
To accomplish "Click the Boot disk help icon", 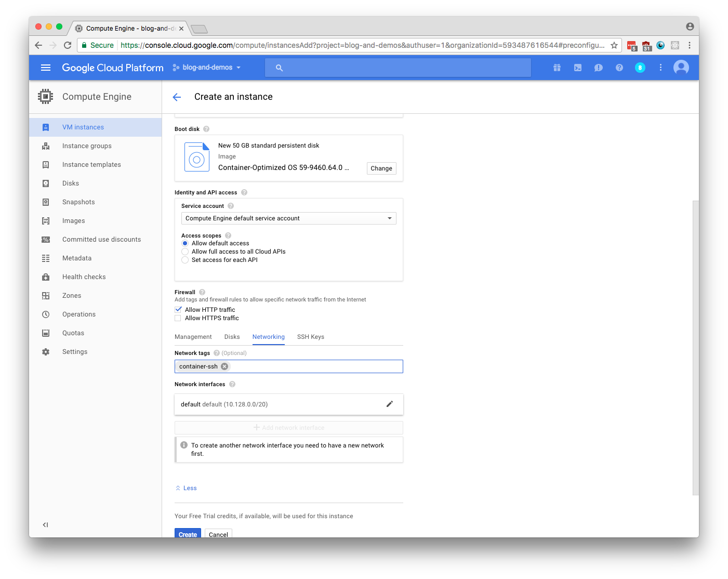I will (206, 129).
